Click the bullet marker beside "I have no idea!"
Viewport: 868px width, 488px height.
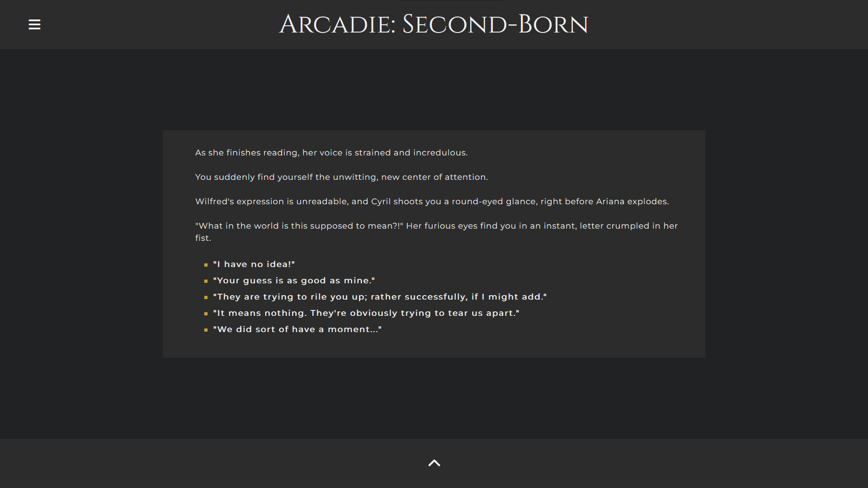207,265
